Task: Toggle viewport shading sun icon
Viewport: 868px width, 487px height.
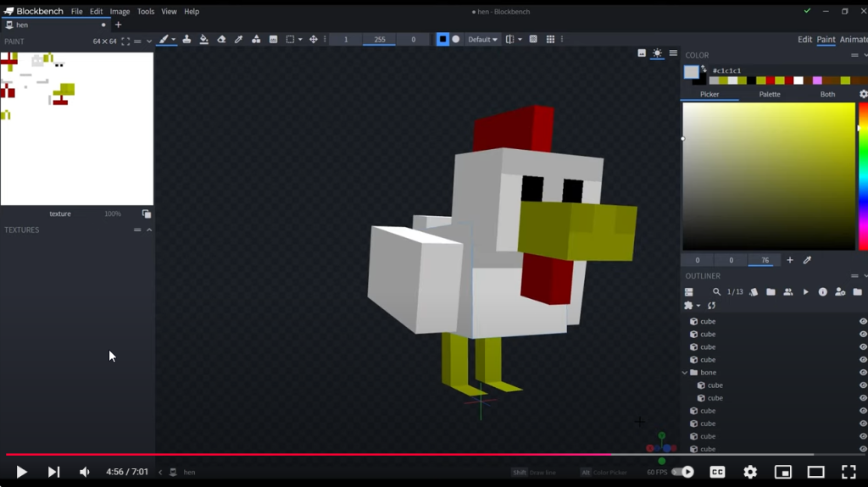Action: click(x=657, y=53)
